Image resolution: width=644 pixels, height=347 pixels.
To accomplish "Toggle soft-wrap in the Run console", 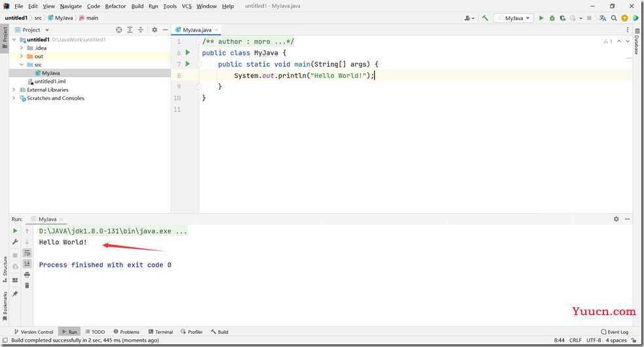I will coord(27,253).
